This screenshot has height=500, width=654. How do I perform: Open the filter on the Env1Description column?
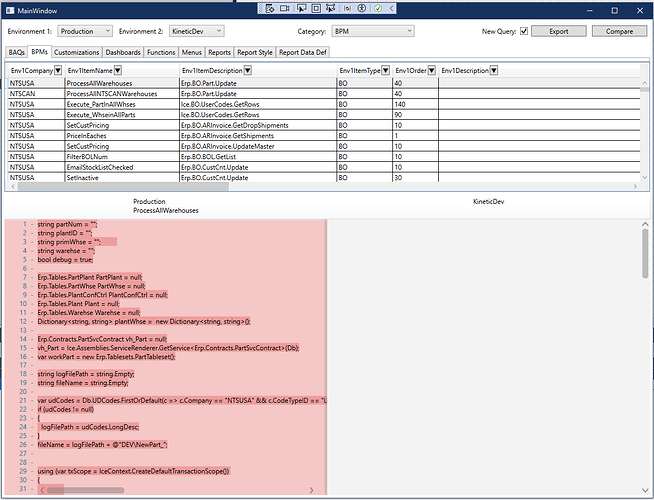click(x=493, y=70)
